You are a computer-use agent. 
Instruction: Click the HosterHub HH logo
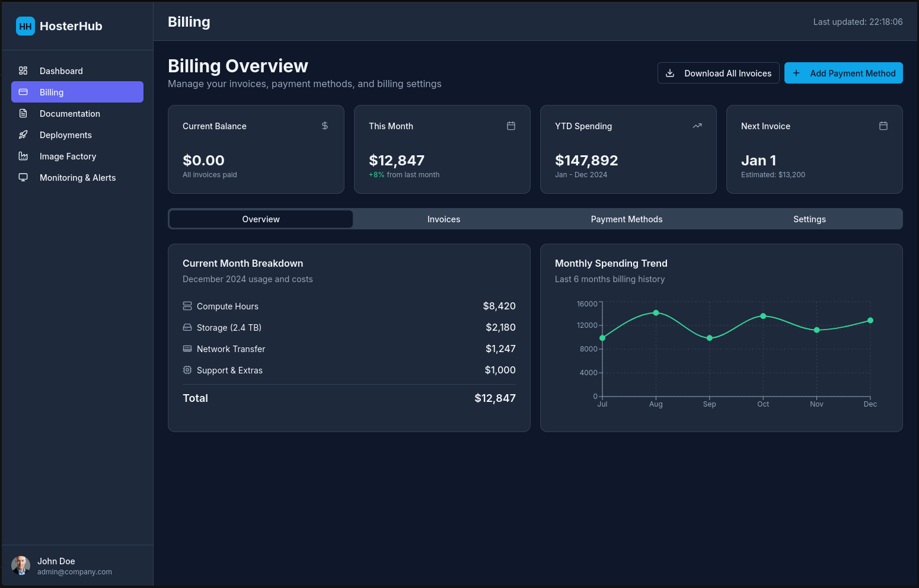pos(25,26)
